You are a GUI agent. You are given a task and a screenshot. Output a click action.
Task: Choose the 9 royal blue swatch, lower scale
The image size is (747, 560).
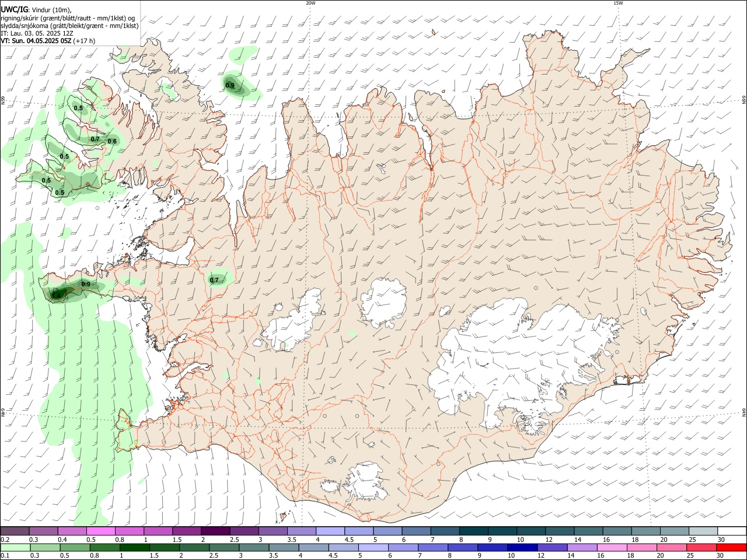click(493, 547)
